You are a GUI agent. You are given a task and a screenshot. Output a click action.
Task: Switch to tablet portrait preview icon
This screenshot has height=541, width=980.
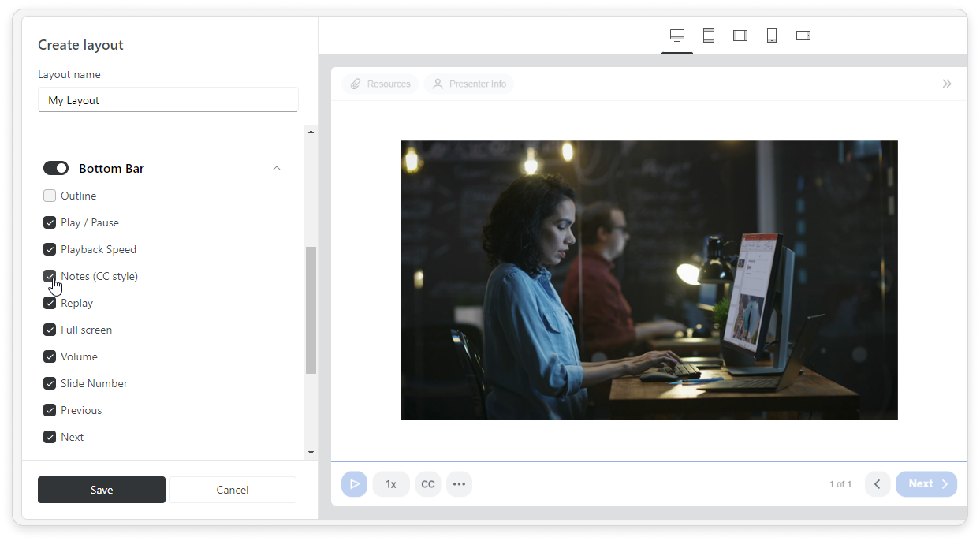[x=708, y=35]
